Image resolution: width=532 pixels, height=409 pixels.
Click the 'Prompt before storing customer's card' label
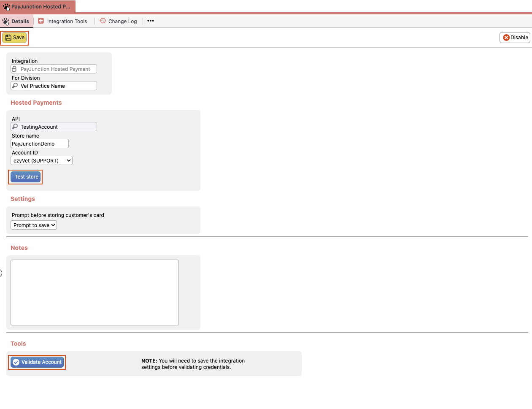click(x=58, y=215)
